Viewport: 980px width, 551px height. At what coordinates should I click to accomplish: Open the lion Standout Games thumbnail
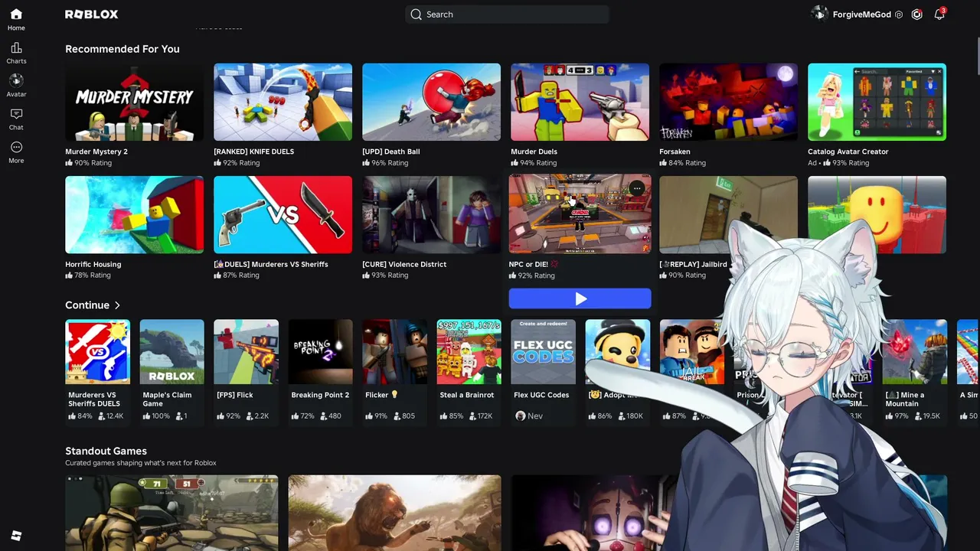[x=394, y=513]
